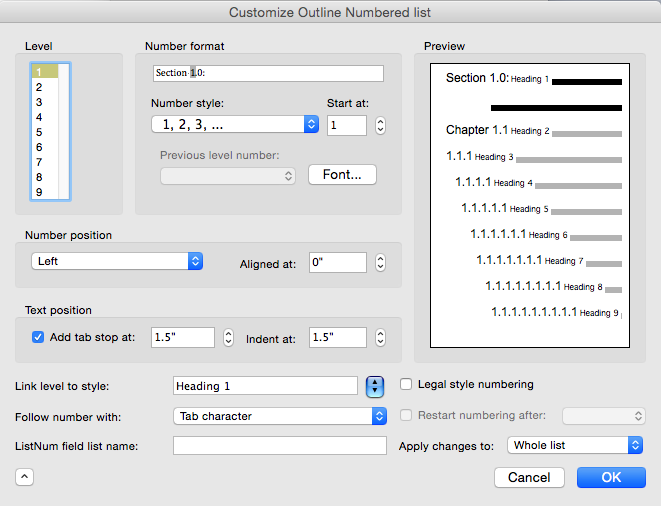Click Heading 6 preview line
Image resolution: width=661 pixels, height=506 pixels.
546,234
